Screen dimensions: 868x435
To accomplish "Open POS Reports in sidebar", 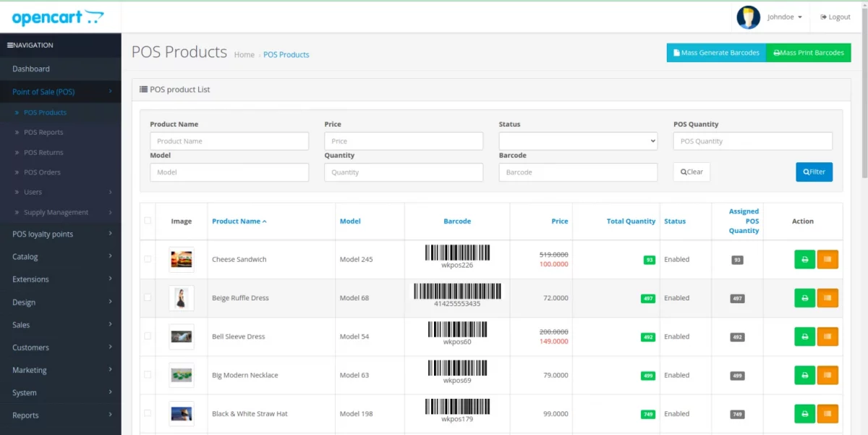I will click(60, 132).
